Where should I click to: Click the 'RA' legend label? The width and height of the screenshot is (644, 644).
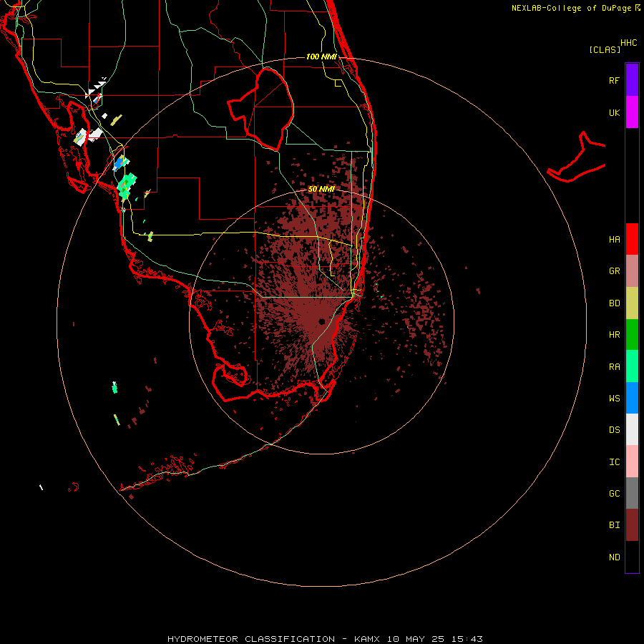tap(614, 367)
